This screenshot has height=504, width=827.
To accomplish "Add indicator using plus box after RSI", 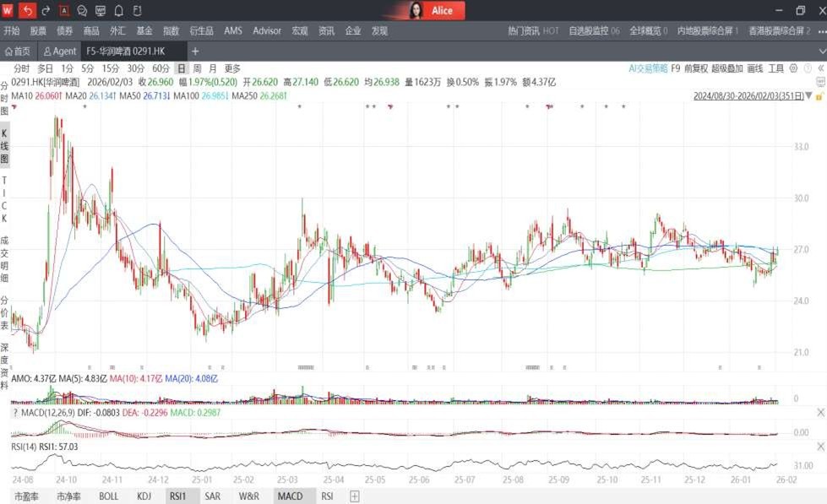I will [355, 496].
